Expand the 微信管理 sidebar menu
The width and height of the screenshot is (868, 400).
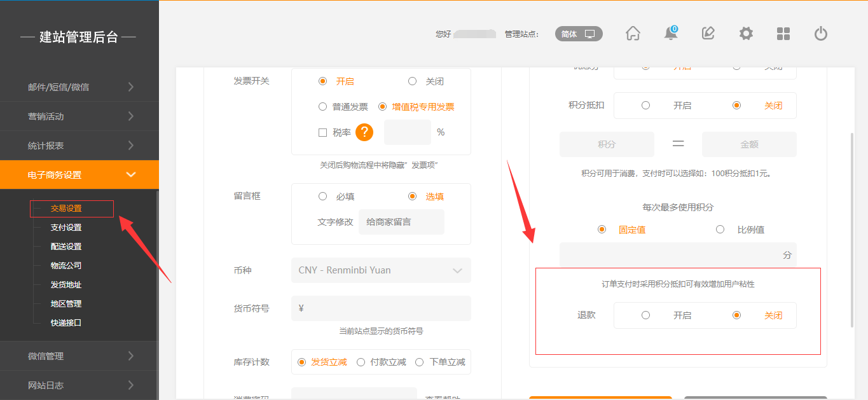[79, 356]
